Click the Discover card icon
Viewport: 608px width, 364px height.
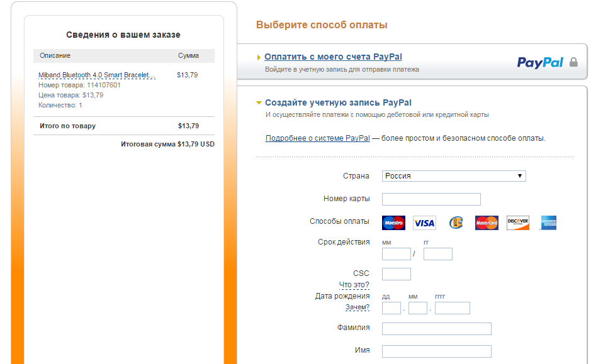[x=517, y=223]
